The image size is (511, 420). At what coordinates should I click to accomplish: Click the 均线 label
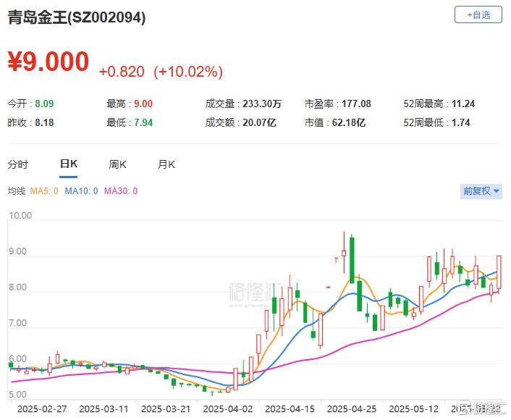[x=17, y=190]
